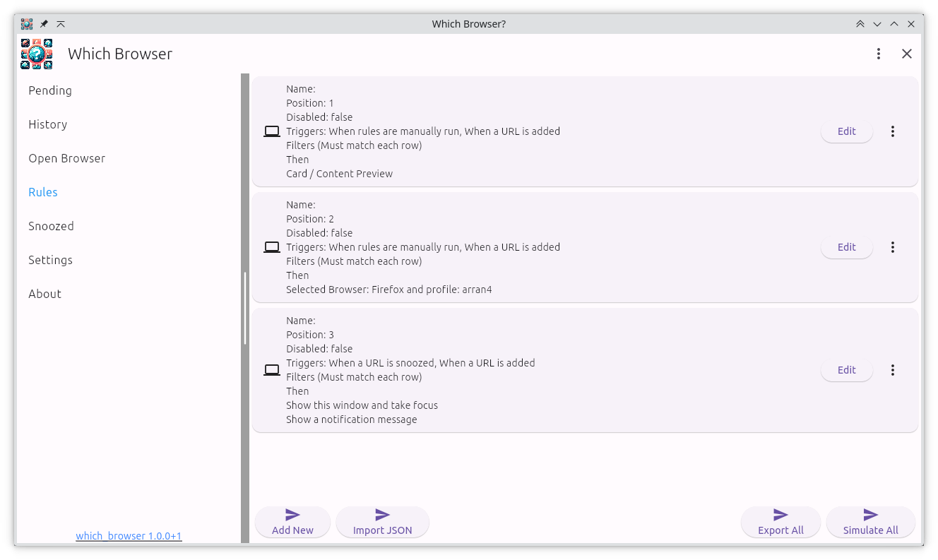Click the sidebar divider scrollbar handle
The width and height of the screenshot is (938, 560).
245,308
